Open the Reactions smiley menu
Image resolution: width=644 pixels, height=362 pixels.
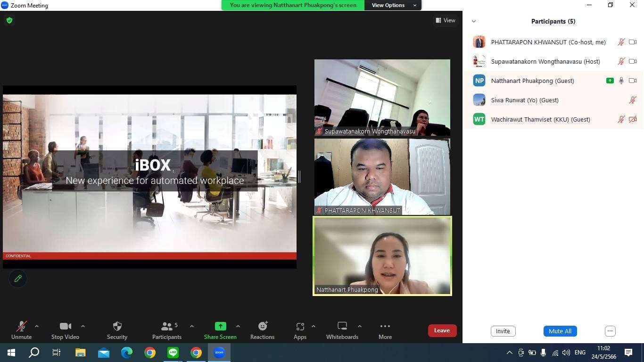point(262,326)
